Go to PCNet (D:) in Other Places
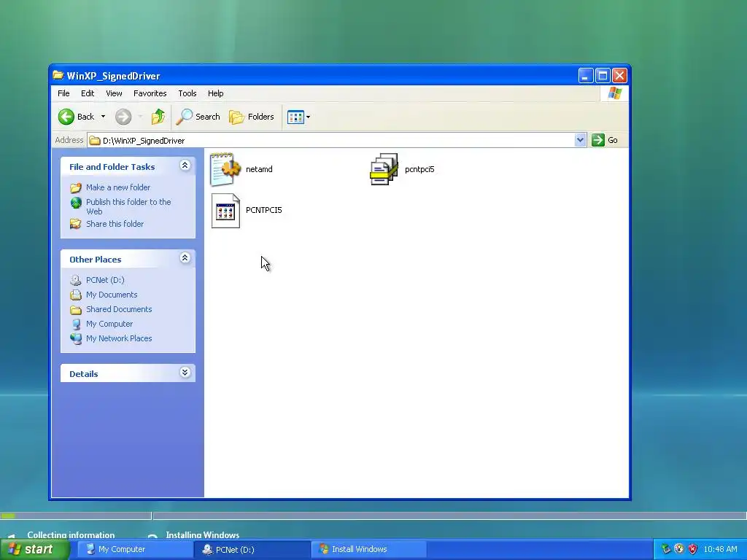The width and height of the screenshot is (747, 560). (x=105, y=280)
